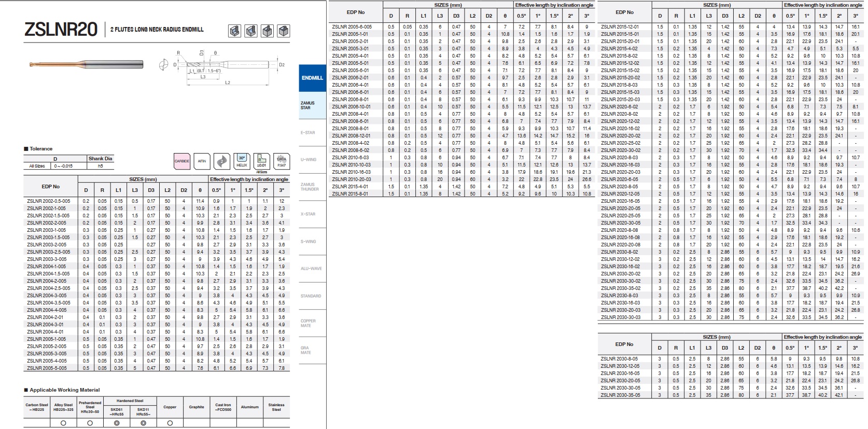
Task: Select the STANDARD side tab
Action: [312, 296]
